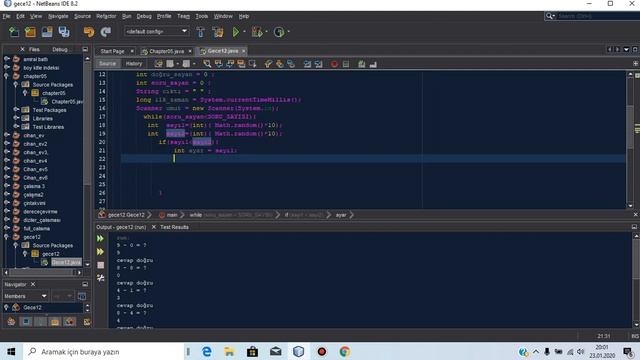The image size is (640, 360).
Task: Open the Test Results tab
Action: tap(174, 227)
